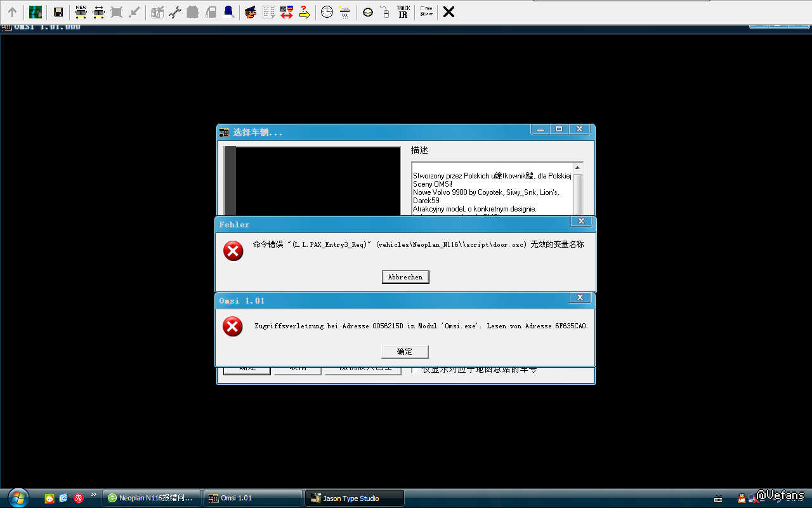Open the document list icon in the toolbar
The image size is (812, 508).
coord(269,12)
